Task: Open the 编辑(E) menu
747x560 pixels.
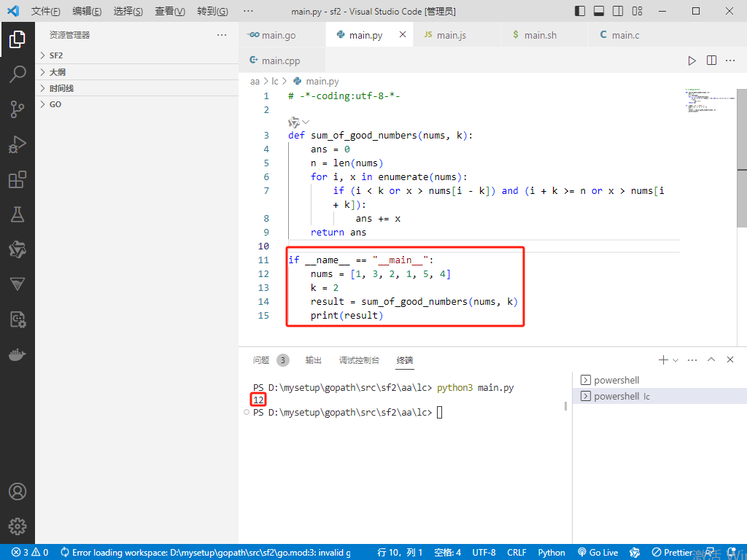Action: [87, 11]
